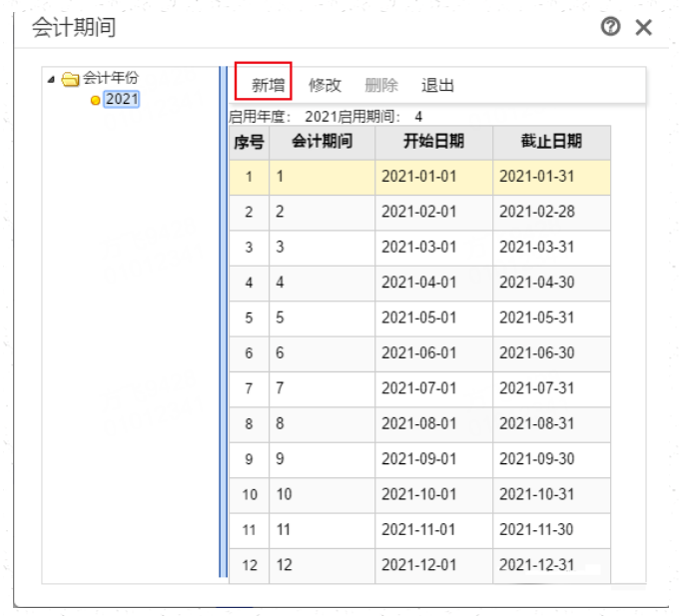681x616 pixels.
Task: Collapse the 会计年份 tree node arrow
Action: pyautogui.click(x=51, y=79)
